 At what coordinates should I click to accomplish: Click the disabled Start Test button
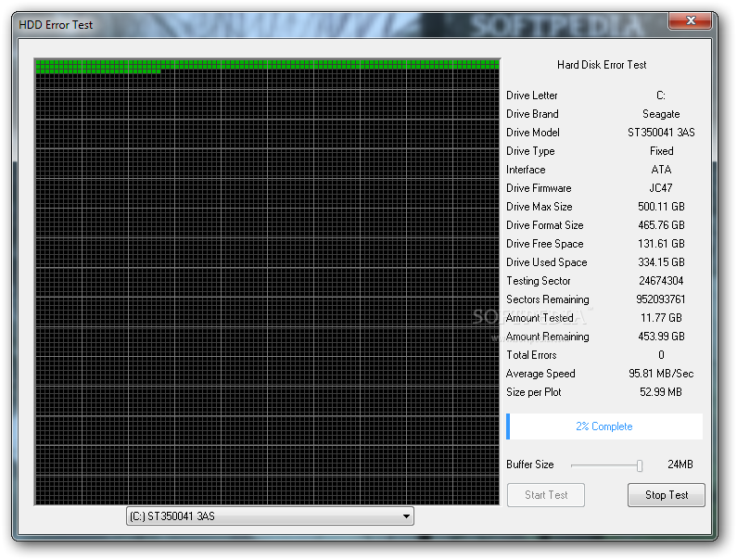click(x=546, y=495)
